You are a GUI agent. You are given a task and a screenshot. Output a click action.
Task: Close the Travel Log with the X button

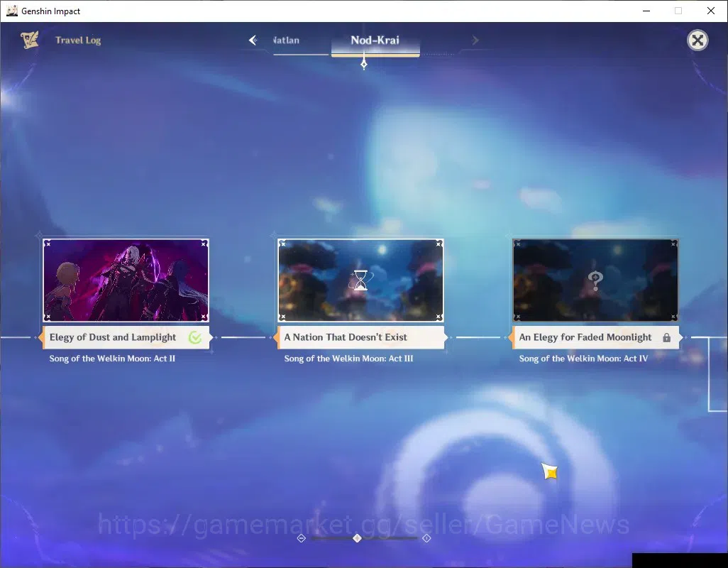click(697, 40)
